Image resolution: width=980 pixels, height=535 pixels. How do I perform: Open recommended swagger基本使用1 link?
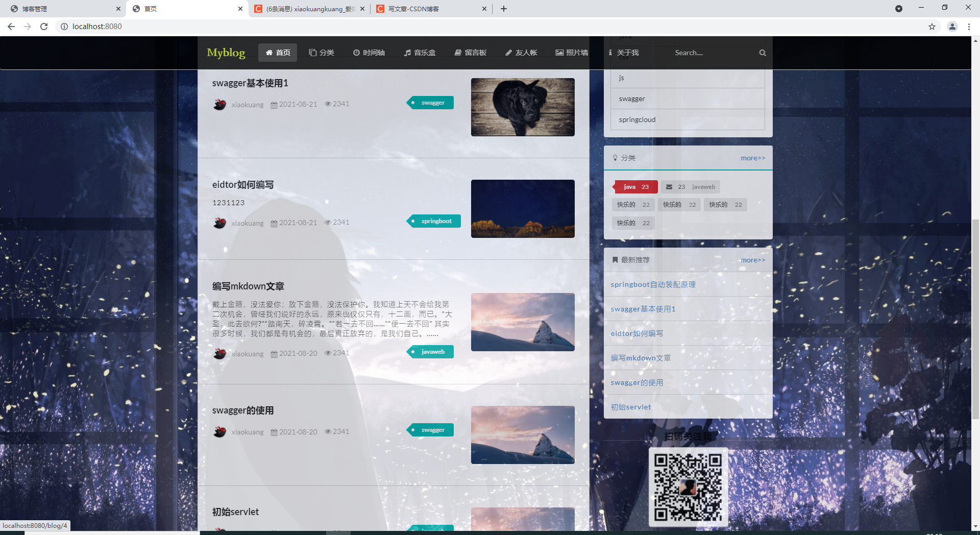[x=643, y=309]
